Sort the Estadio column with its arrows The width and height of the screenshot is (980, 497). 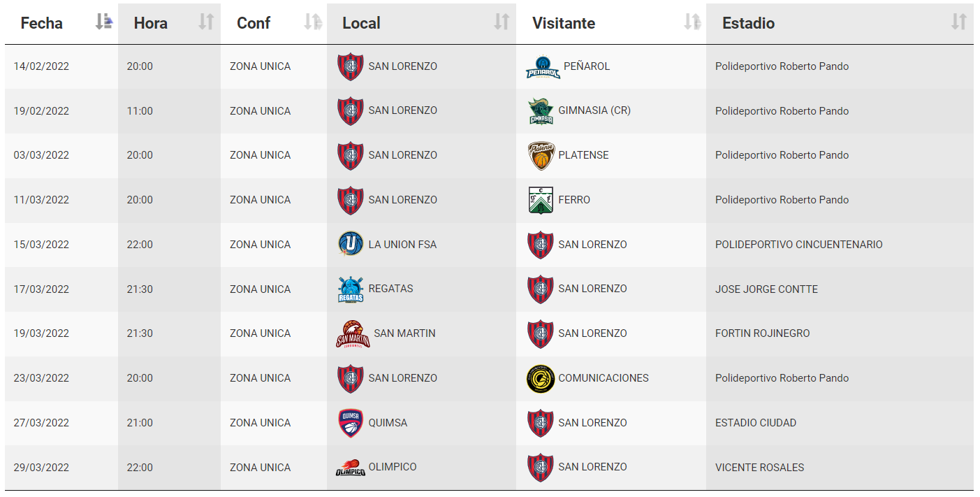(959, 22)
